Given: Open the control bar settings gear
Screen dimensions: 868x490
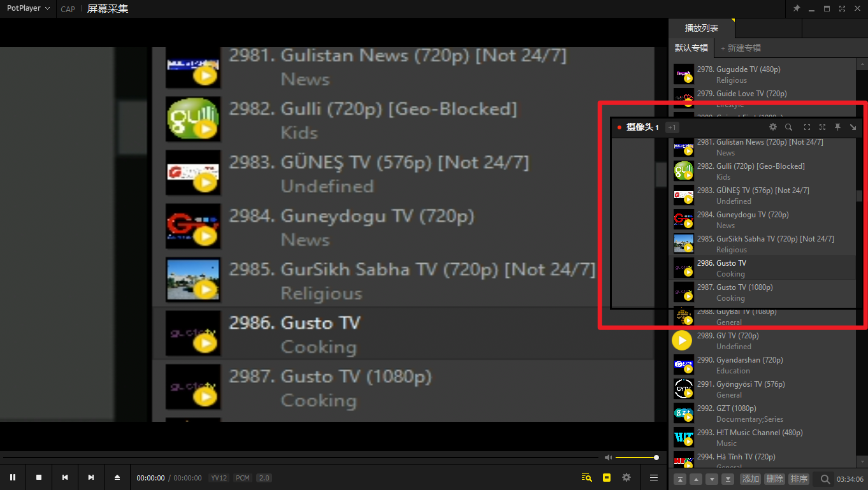Looking at the screenshot, I should pyautogui.click(x=626, y=477).
